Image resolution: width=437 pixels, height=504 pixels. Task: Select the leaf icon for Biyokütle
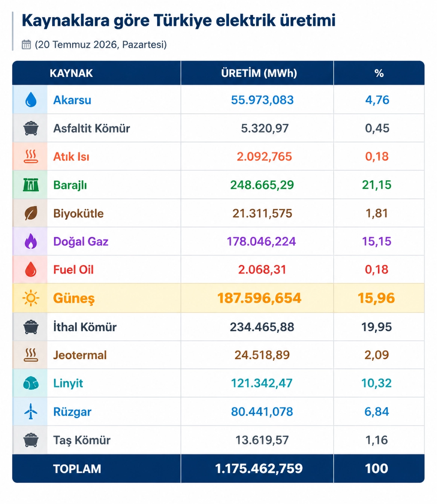coord(31,213)
